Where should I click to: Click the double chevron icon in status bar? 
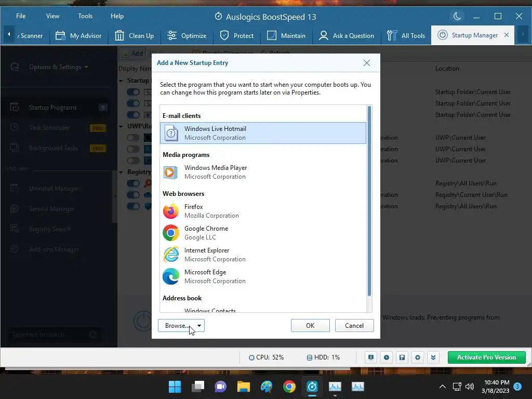tap(433, 357)
